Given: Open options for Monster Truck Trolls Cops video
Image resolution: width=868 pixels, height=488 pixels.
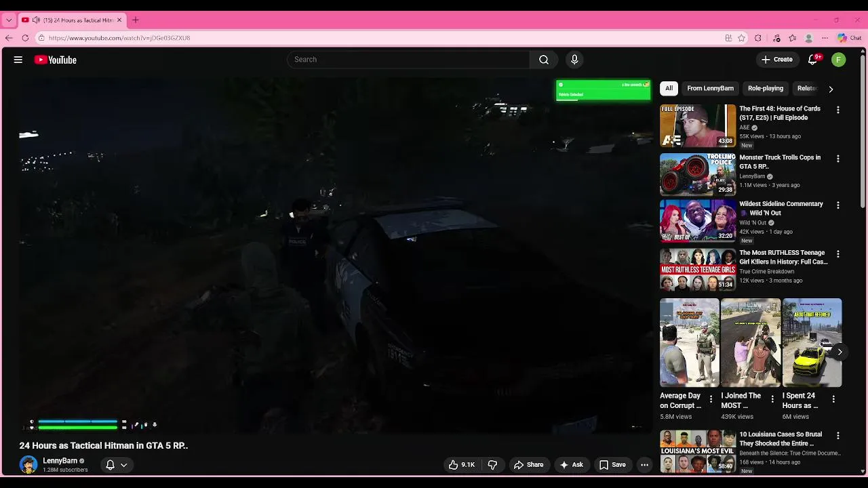Looking at the screenshot, I should tap(838, 159).
